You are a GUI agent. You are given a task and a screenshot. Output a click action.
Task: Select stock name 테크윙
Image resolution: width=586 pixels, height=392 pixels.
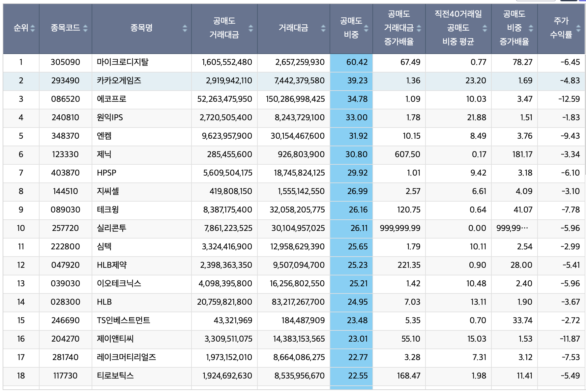(x=108, y=210)
